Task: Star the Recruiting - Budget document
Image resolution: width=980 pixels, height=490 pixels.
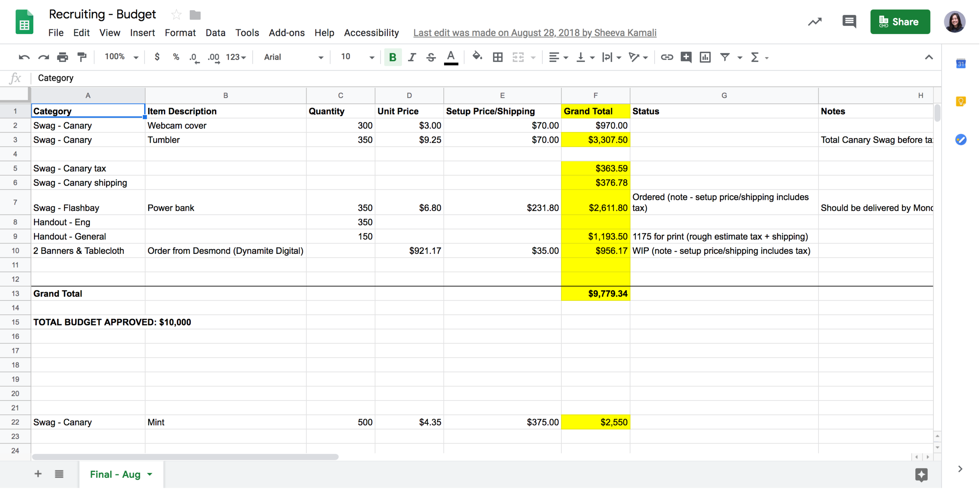Action: [x=176, y=15]
